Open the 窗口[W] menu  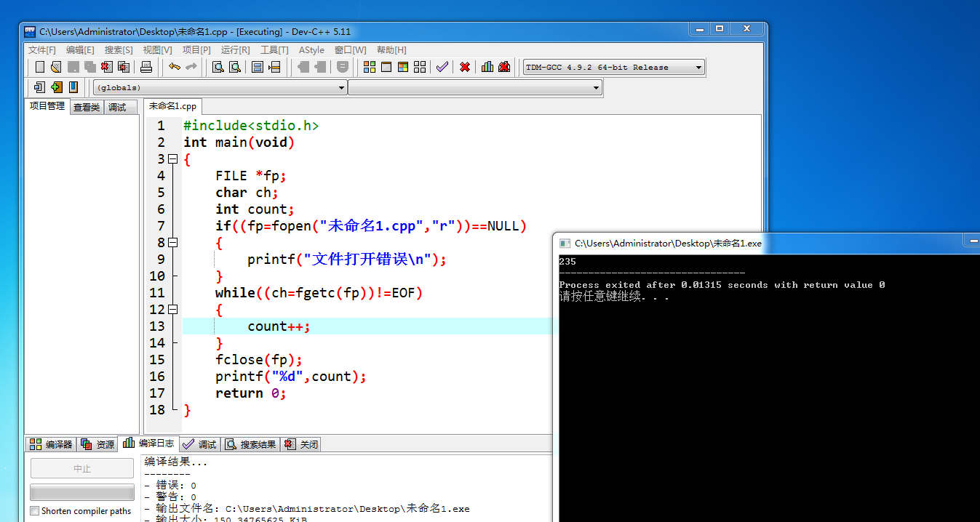pyautogui.click(x=350, y=50)
